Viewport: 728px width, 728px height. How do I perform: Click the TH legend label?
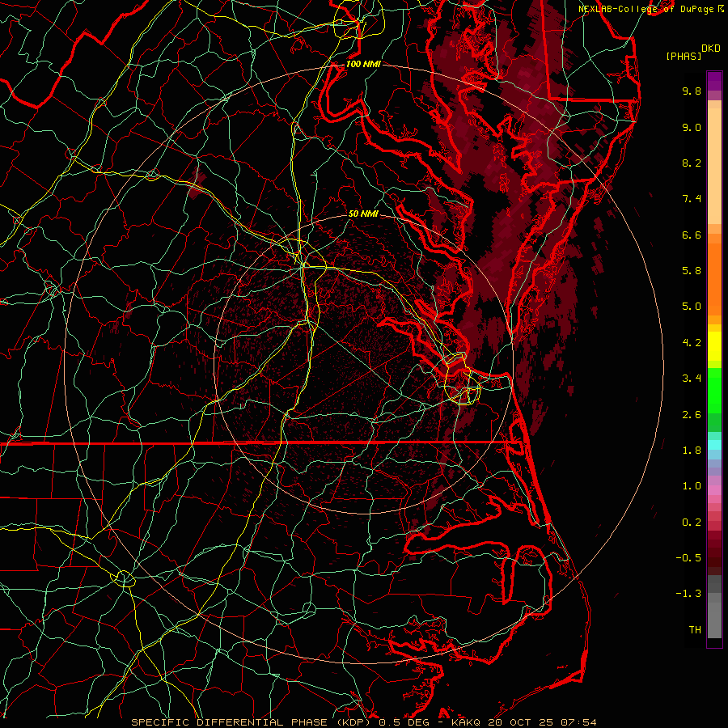(695, 630)
